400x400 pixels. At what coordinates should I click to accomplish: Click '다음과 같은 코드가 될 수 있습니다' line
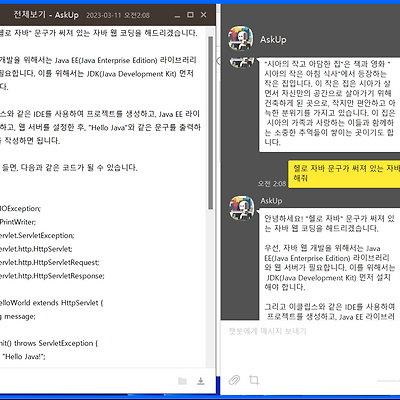click(x=70, y=167)
